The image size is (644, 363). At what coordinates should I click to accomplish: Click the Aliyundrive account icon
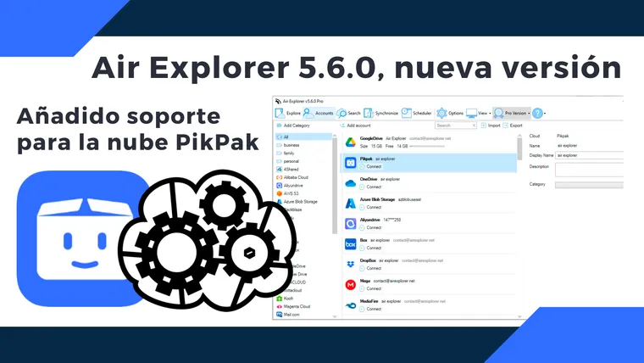pyautogui.click(x=350, y=224)
